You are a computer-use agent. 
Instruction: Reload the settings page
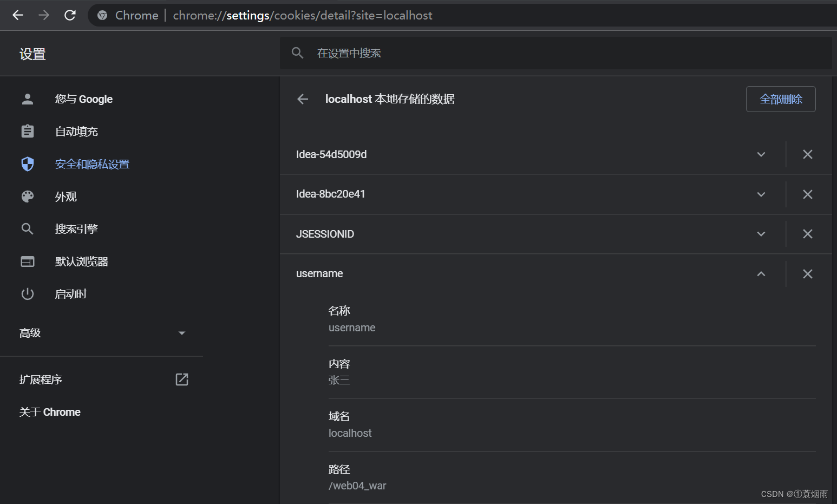coord(70,15)
